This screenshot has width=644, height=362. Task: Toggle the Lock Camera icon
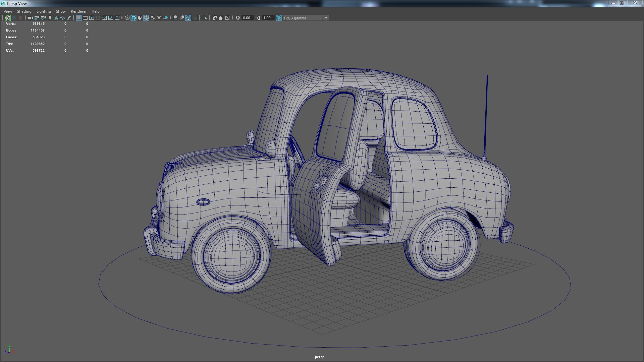click(37, 18)
